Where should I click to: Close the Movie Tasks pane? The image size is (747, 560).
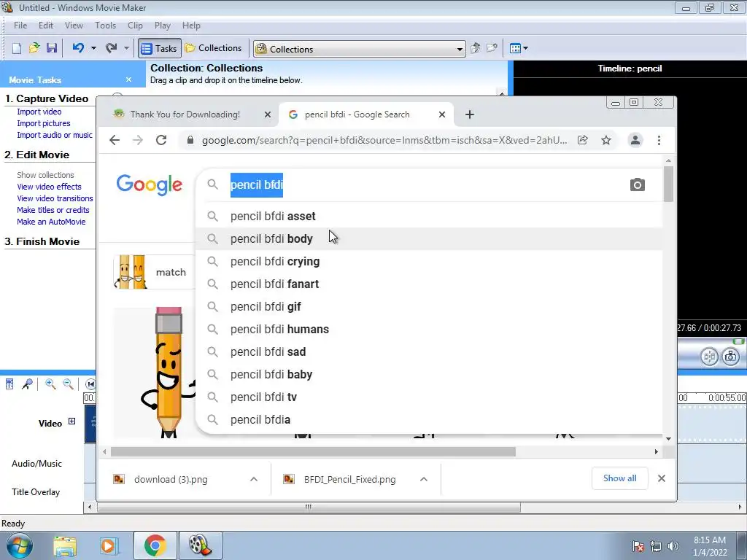pyautogui.click(x=128, y=80)
